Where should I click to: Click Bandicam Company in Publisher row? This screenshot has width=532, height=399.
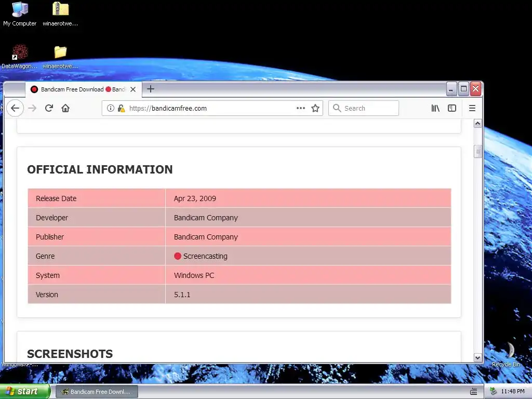pyautogui.click(x=206, y=237)
